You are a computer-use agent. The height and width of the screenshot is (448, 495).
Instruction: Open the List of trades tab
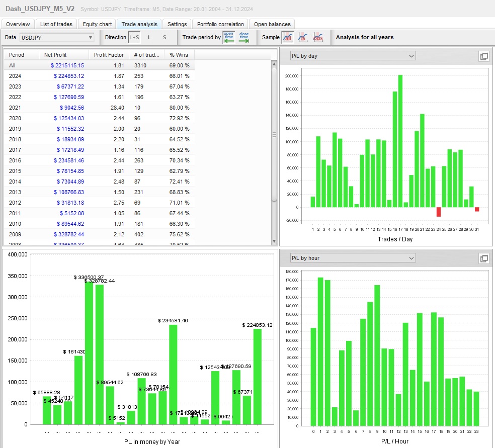pos(56,24)
